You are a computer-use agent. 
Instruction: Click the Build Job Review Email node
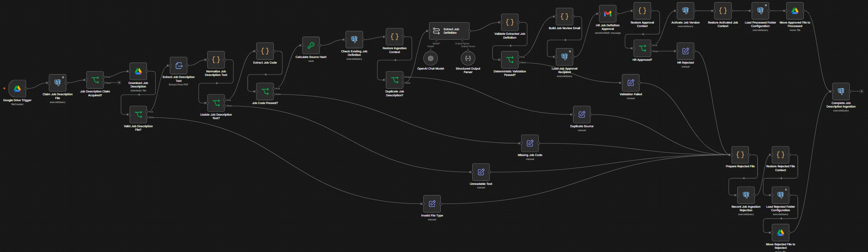click(564, 17)
